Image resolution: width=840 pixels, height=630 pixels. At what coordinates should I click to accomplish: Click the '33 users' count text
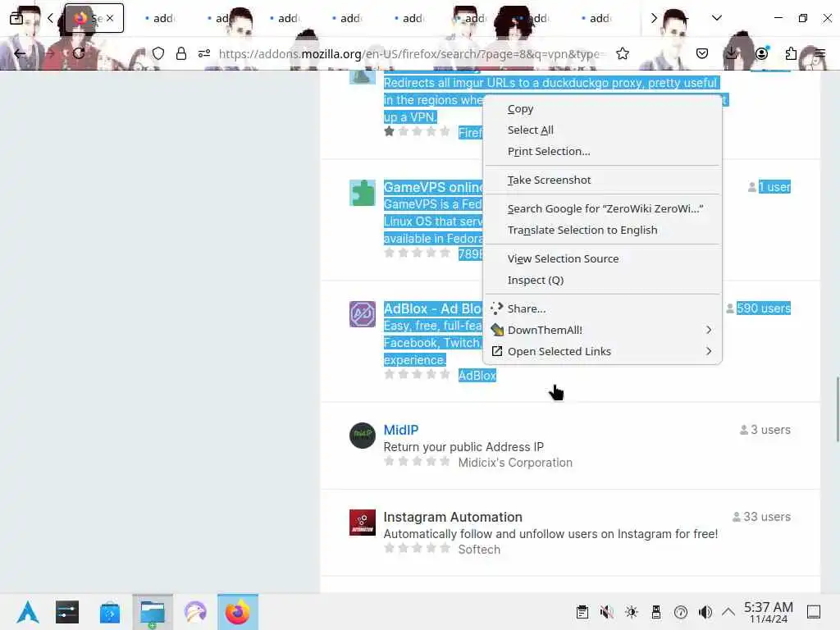(x=767, y=517)
